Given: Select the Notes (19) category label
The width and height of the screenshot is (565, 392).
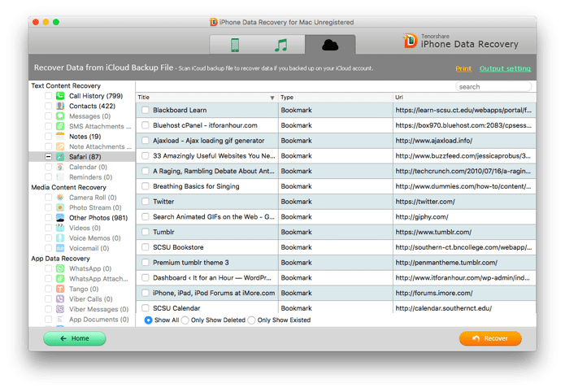Looking at the screenshot, I should [x=85, y=137].
